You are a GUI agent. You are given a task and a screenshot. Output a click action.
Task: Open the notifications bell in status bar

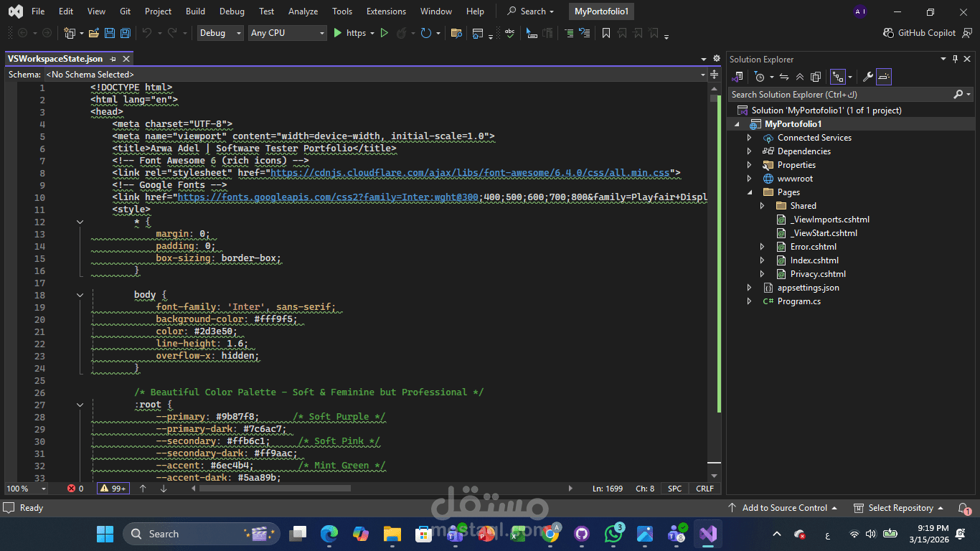click(x=964, y=508)
